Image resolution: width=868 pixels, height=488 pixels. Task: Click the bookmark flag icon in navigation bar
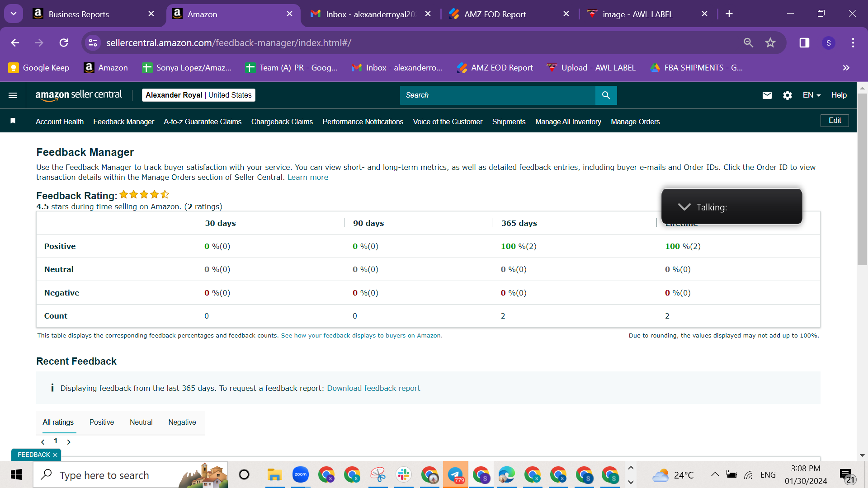tap(13, 121)
